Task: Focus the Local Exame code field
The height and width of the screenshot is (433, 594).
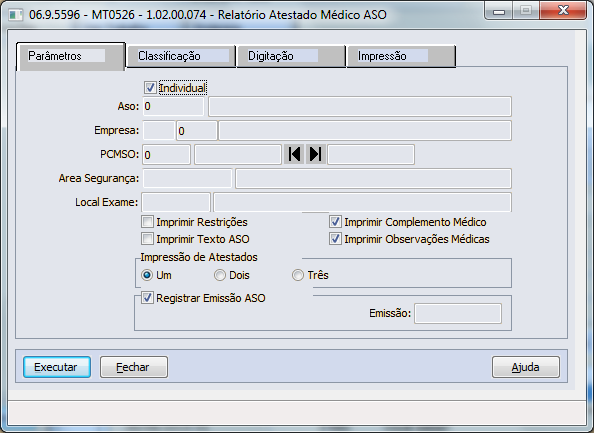Action: pos(176,202)
